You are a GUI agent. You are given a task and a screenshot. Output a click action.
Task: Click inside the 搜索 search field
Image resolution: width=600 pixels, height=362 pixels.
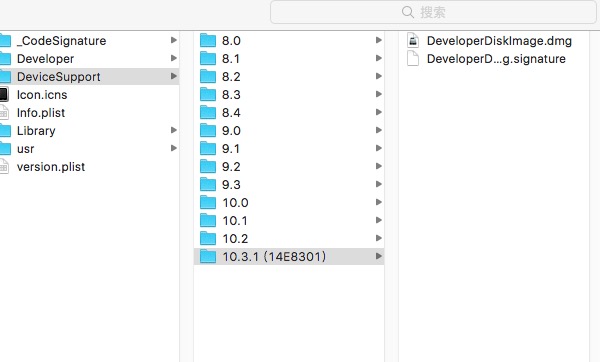433,12
